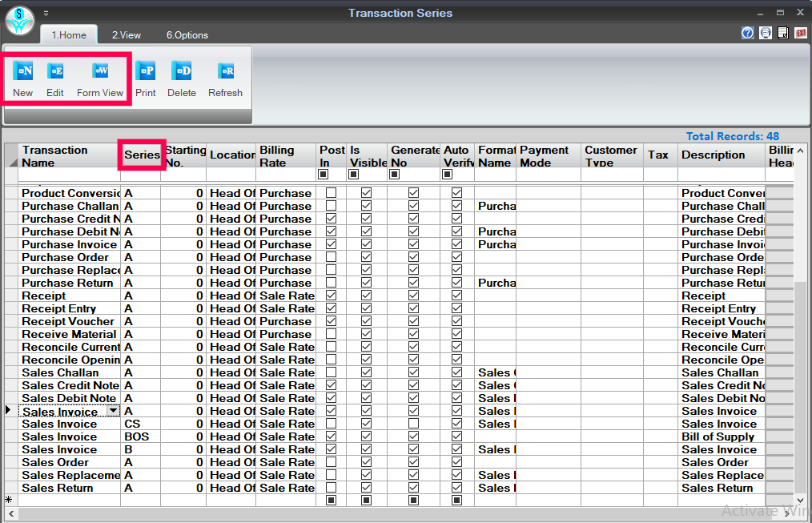Image resolution: width=812 pixels, height=523 pixels.
Task: Click the Edit icon in ribbon
Action: [55, 72]
